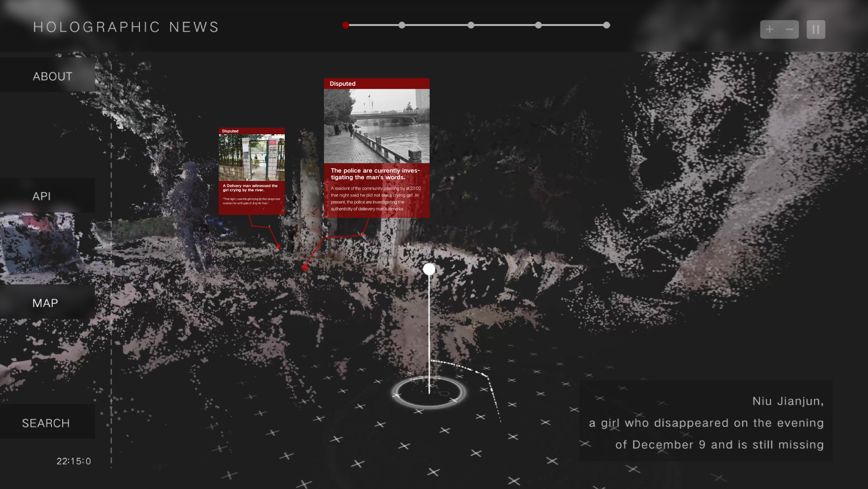Open the community gate photo thumbnail
Image resolution: width=868 pixels, height=489 pixels.
[x=252, y=157]
